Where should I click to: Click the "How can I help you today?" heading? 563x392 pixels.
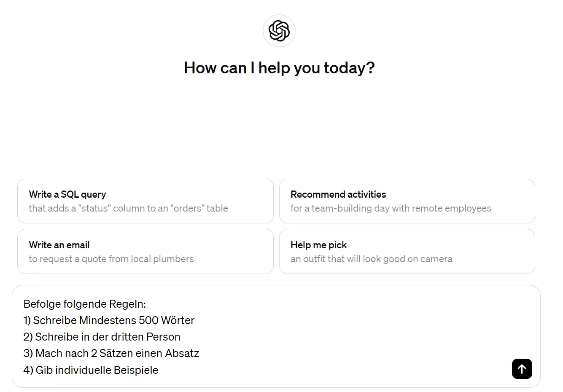click(x=279, y=68)
